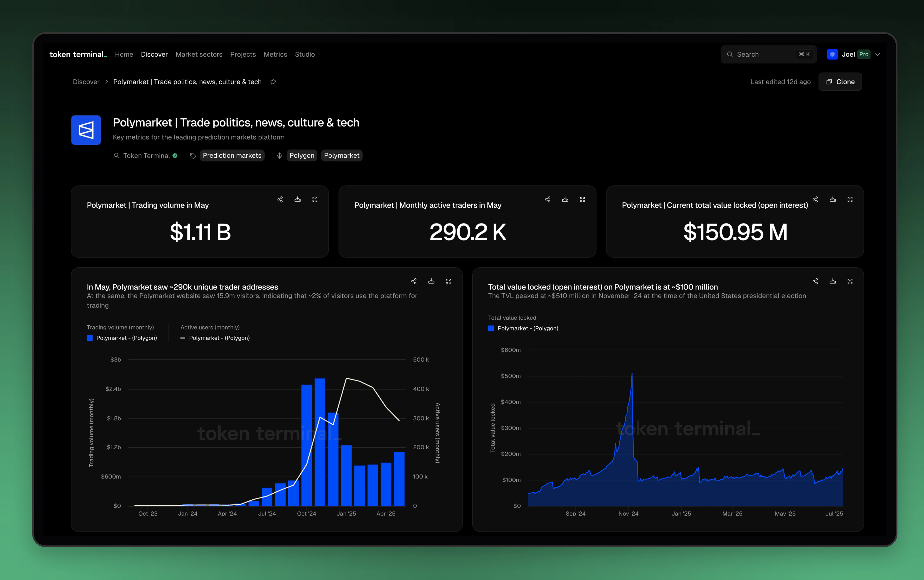Open the Joel account dropdown chevron
Viewport: 924px width, 580px height.
pyautogui.click(x=878, y=54)
